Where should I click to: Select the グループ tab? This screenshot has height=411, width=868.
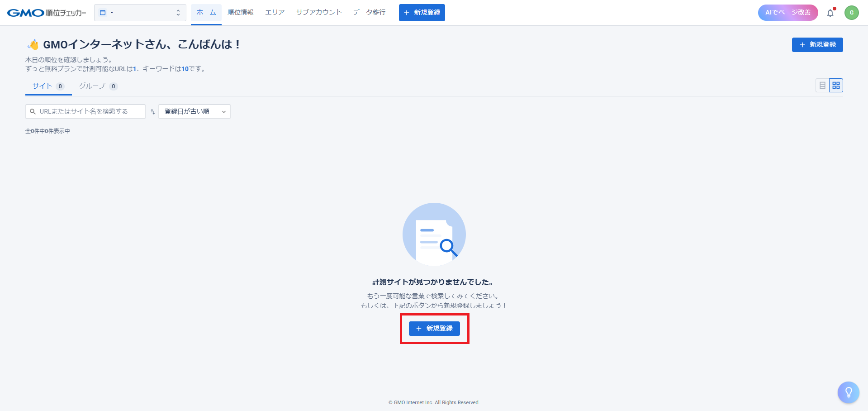pyautogui.click(x=99, y=86)
